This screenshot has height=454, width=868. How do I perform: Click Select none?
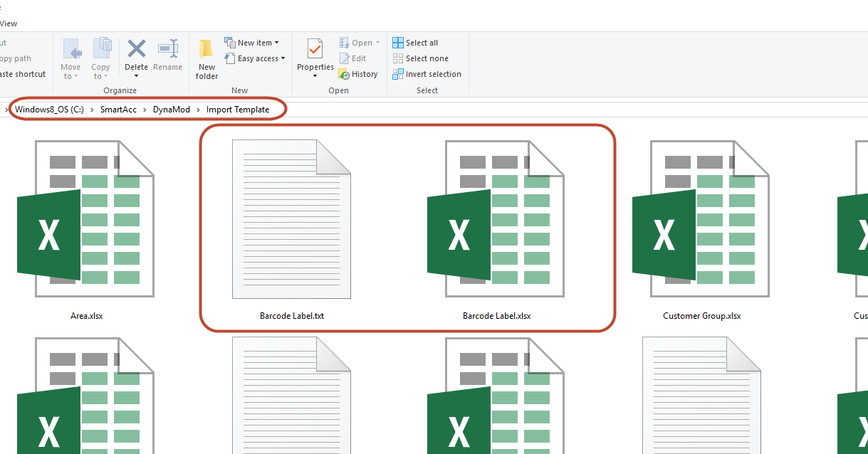[x=420, y=58]
